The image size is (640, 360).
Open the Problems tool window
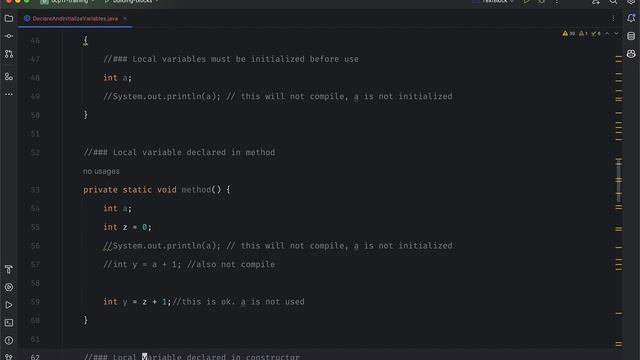coord(9,340)
